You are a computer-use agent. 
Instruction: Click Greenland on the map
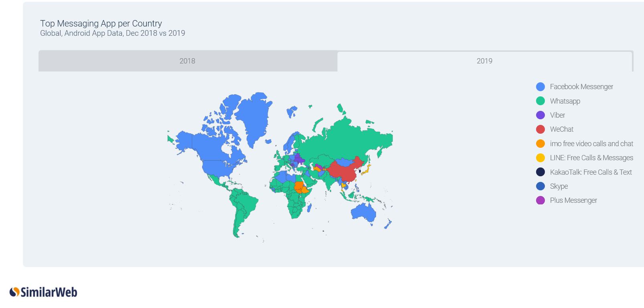(254, 116)
